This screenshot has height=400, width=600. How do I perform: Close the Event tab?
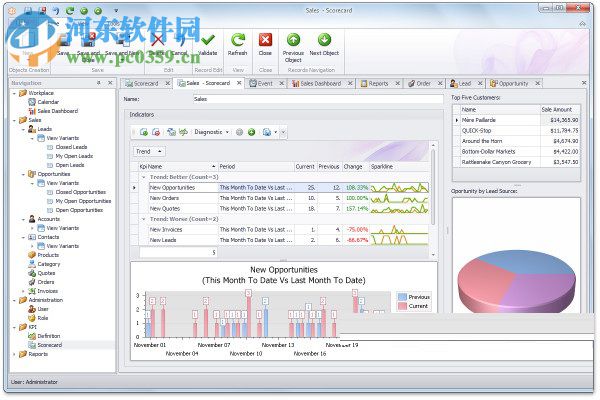click(282, 83)
